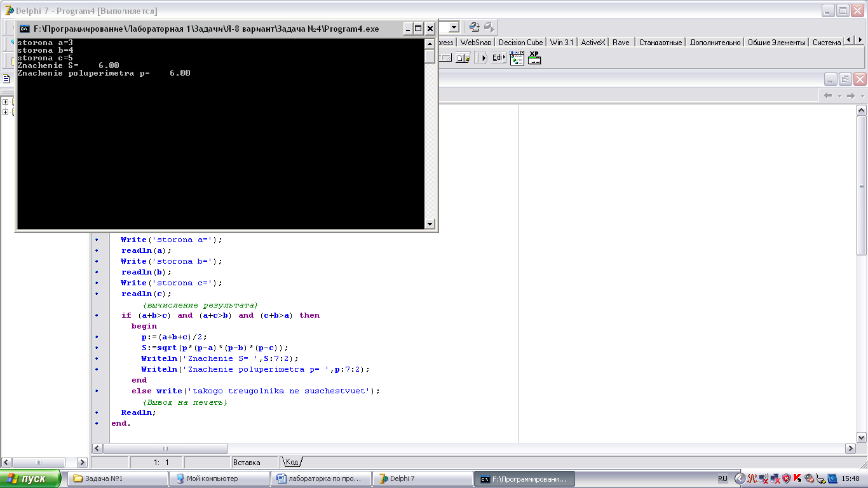868x488 pixels.
Task: Expand the bottom tree node in left panel
Action: (x=5, y=112)
